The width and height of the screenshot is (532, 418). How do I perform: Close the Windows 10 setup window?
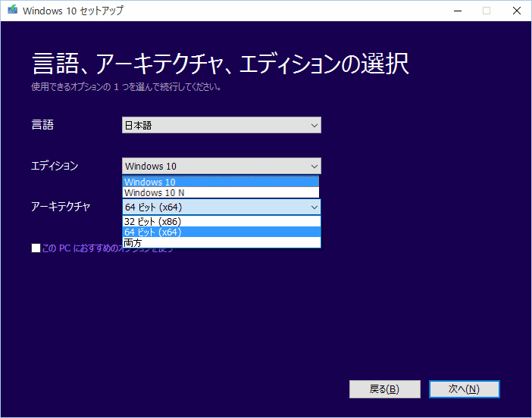(x=516, y=11)
